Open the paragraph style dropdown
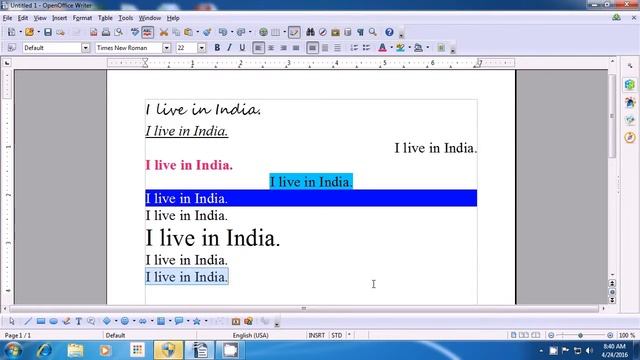This screenshot has width=640, height=360. pyautogui.click(x=85, y=48)
